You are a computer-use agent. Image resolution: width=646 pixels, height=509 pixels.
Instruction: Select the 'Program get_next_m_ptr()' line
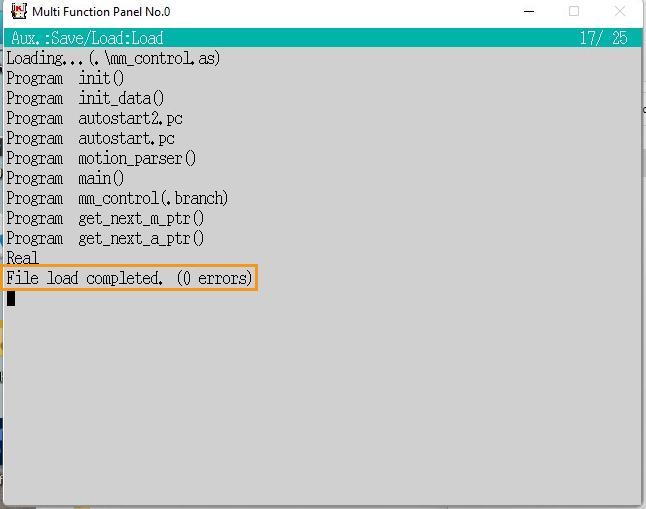tap(105, 218)
